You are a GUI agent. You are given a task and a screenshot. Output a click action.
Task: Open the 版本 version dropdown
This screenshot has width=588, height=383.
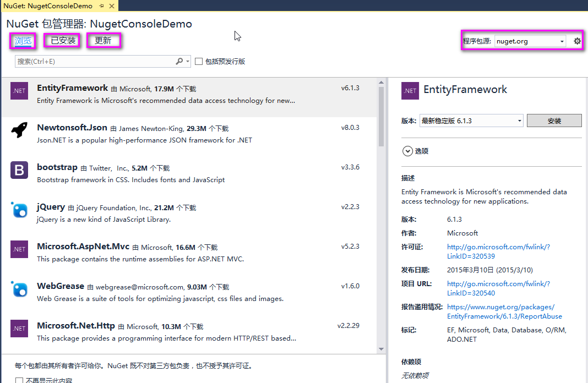[x=471, y=121]
